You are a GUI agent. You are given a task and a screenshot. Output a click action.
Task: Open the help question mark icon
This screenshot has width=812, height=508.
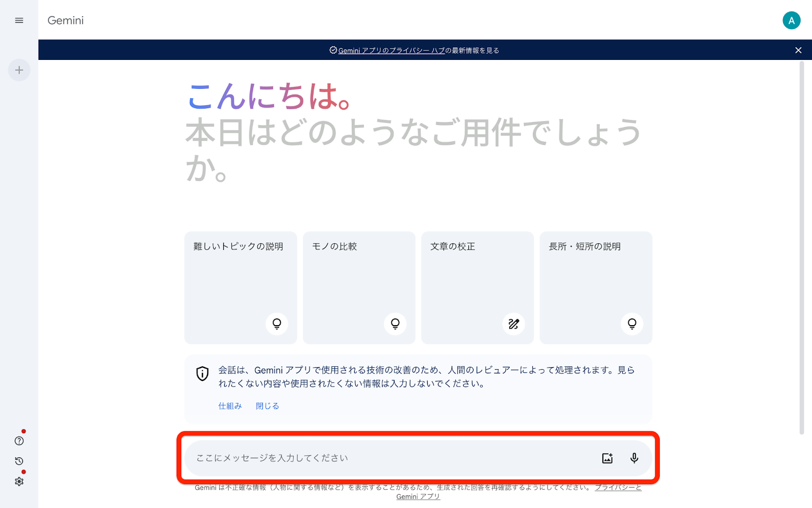click(19, 441)
